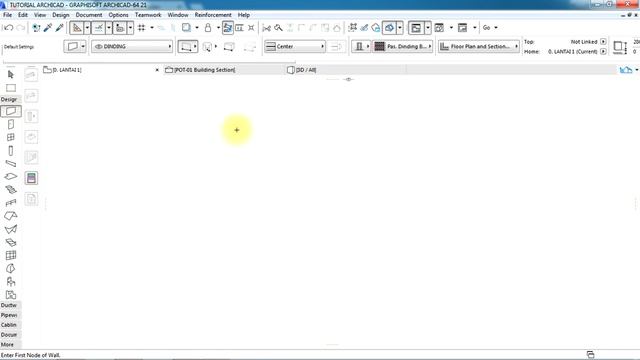The width and height of the screenshot is (640, 360).
Task: Select the Slab tool in toolbox
Action: (11, 176)
